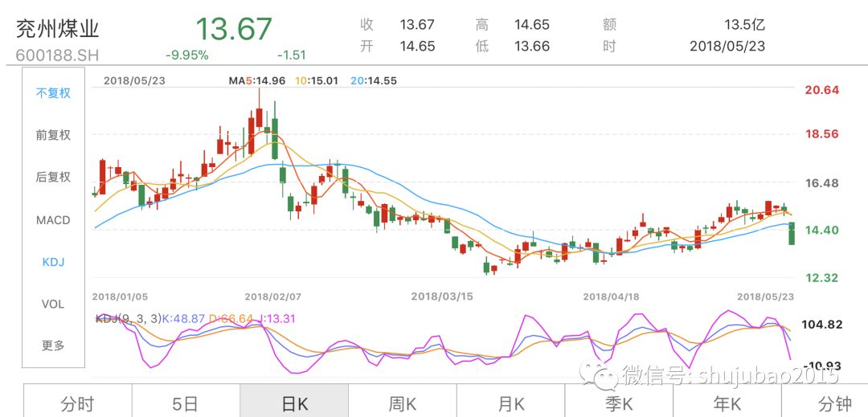Image resolution: width=868 pixels, height=417 pixels.
Task: Click the last green candlestick on 05/23
Action: (792, 233)
